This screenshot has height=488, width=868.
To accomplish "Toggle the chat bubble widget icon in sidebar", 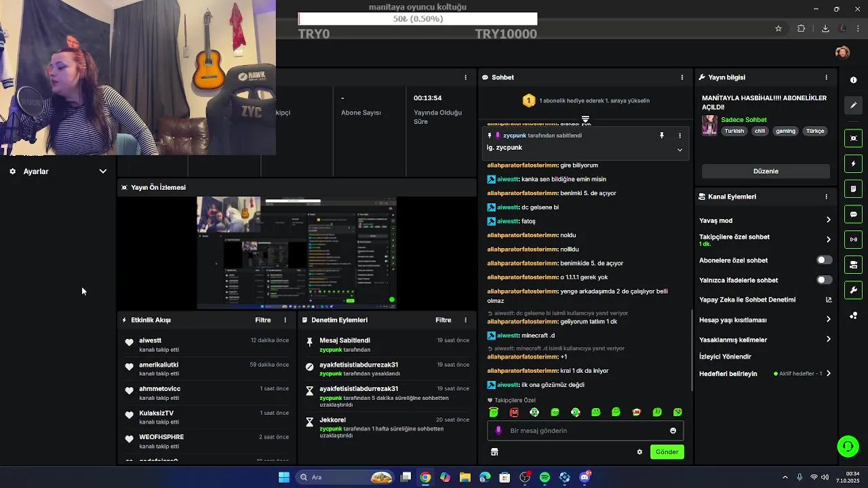I will (x=853, y=214).
